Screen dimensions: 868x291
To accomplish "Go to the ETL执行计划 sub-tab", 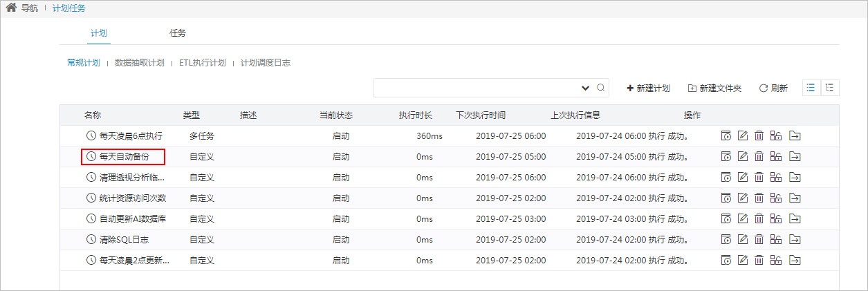I will (x=202, y=62).
